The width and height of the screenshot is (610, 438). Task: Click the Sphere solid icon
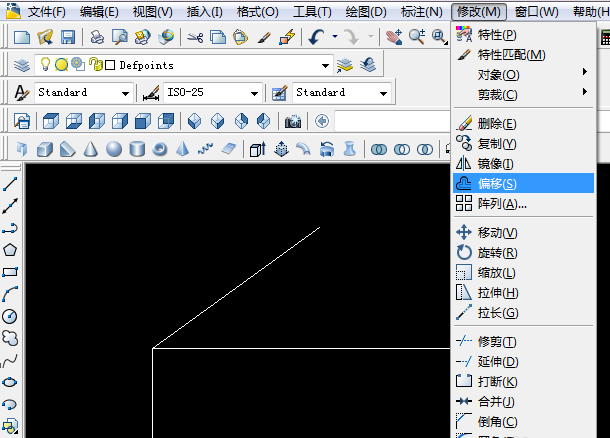(x=114, y=149)
